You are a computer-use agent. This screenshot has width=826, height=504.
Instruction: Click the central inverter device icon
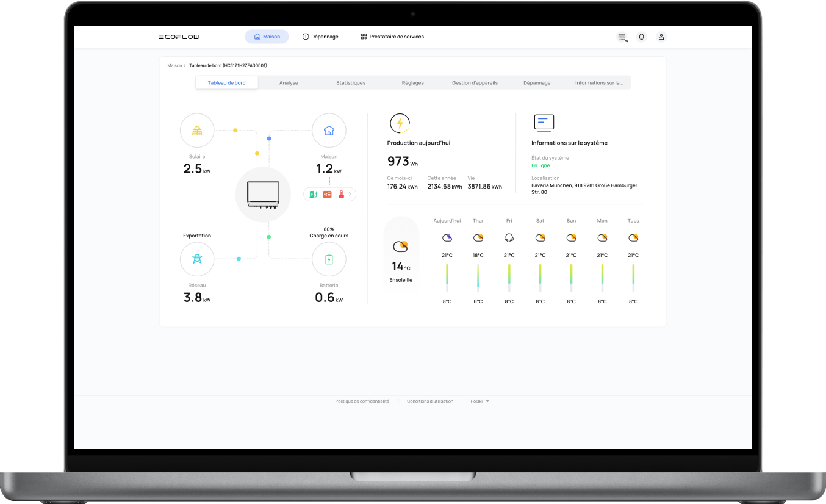click(263, 194)
